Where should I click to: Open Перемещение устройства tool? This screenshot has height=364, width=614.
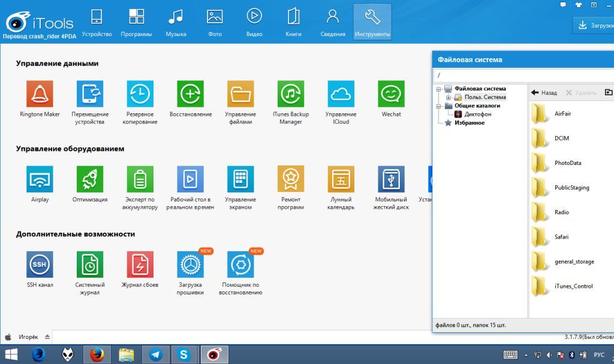(90, 94)
